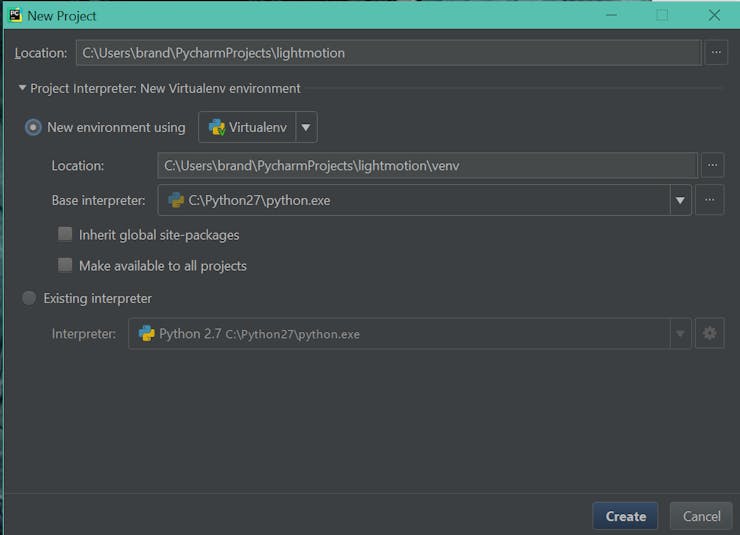Click Python icon in Base interpreter field
Screen dimensions: 740x535
click(176, 200)
